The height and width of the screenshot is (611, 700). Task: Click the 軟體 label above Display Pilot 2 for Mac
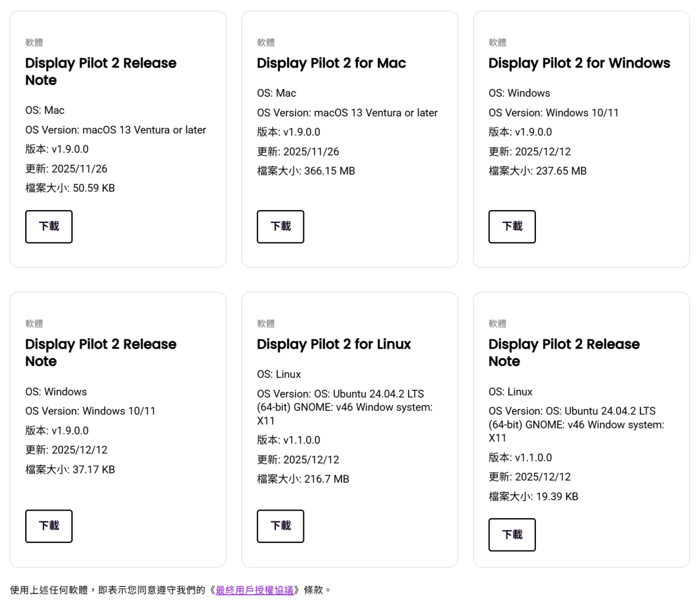coord(266,42)
